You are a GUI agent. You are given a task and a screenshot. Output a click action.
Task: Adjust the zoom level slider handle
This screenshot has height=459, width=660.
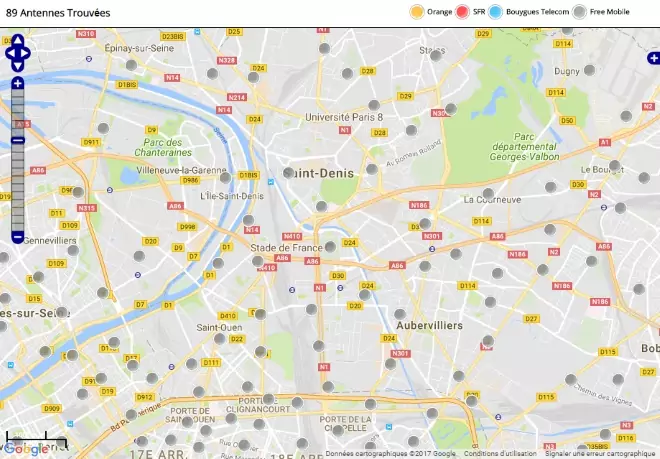coord(17,140)
